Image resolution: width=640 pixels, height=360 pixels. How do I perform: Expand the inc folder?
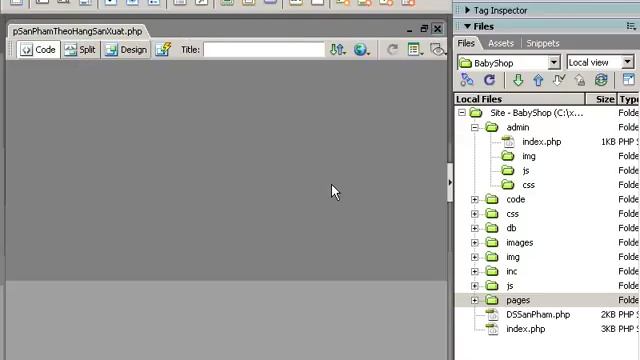(x=474, y=271)
